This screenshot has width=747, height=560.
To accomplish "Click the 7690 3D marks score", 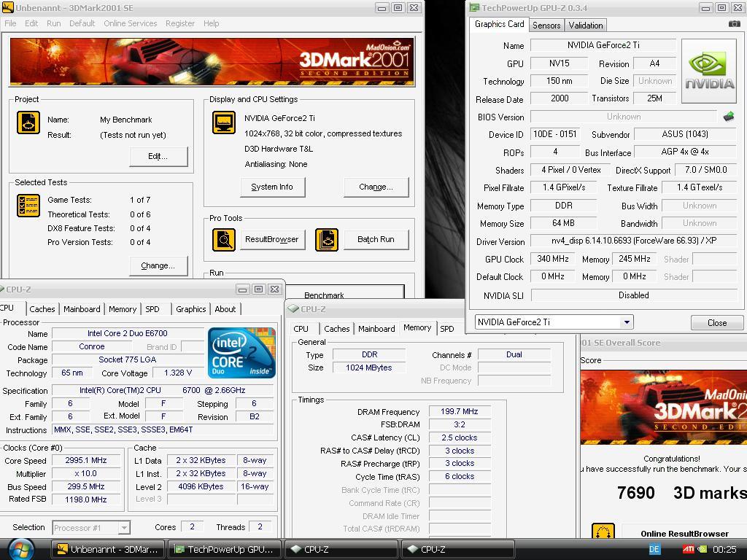I will pos(681,493).
